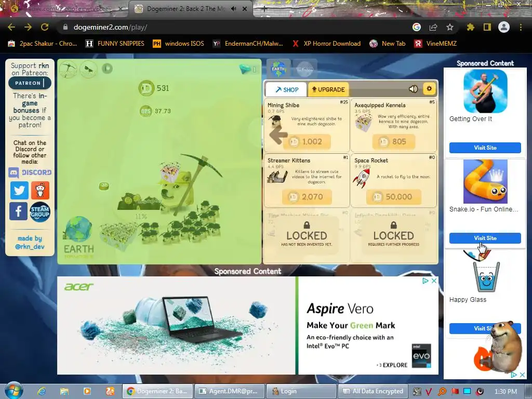The width and height of the screenshot is (532, 399).
Task: Open the Happy Glass ad thumbnail
Action: (x=485, y=273)
